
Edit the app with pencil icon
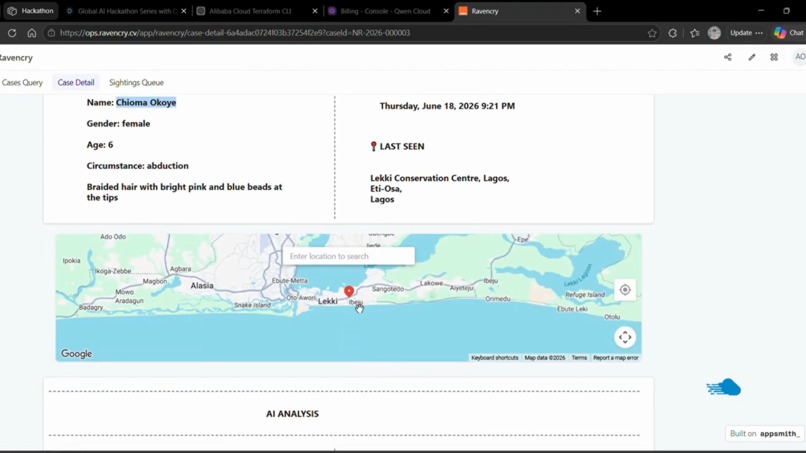point(752,57)
